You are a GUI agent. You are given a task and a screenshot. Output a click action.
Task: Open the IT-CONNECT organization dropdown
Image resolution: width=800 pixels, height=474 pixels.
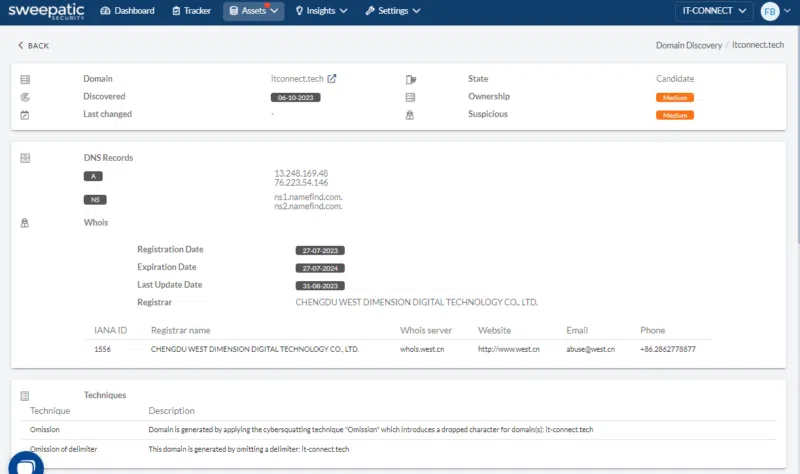coord(714,11)
